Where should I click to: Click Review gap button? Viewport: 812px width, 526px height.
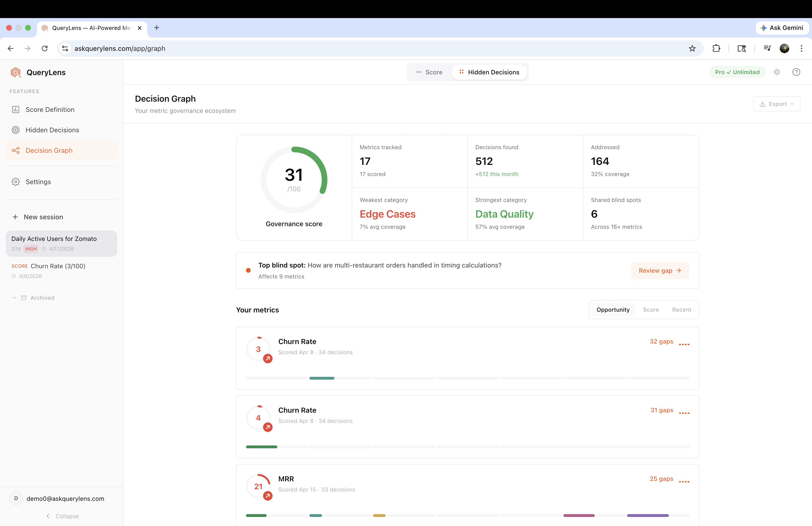[x=660, y=270]
